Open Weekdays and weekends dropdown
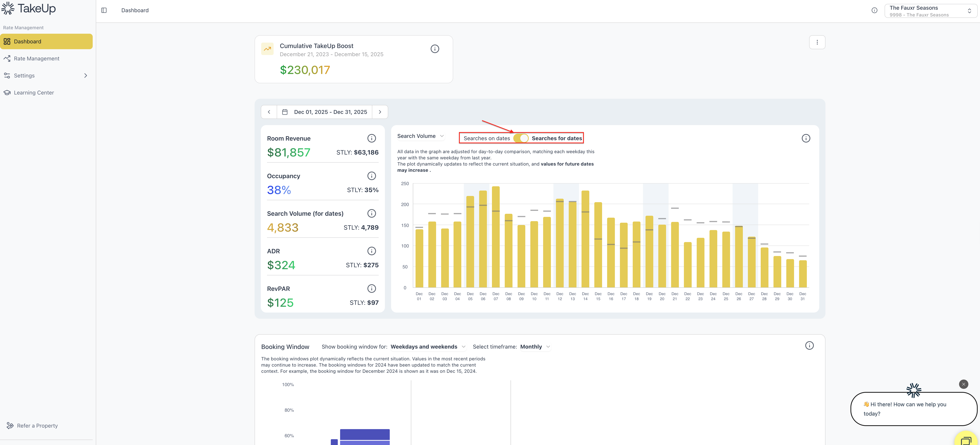This screenshot has height=445, width=980. click(x=428, y=347)
